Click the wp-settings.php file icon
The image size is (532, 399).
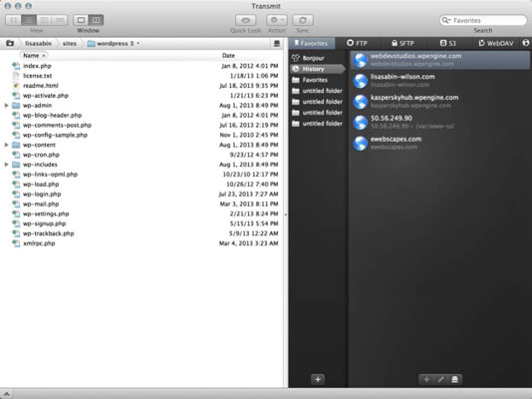(16, 213)
